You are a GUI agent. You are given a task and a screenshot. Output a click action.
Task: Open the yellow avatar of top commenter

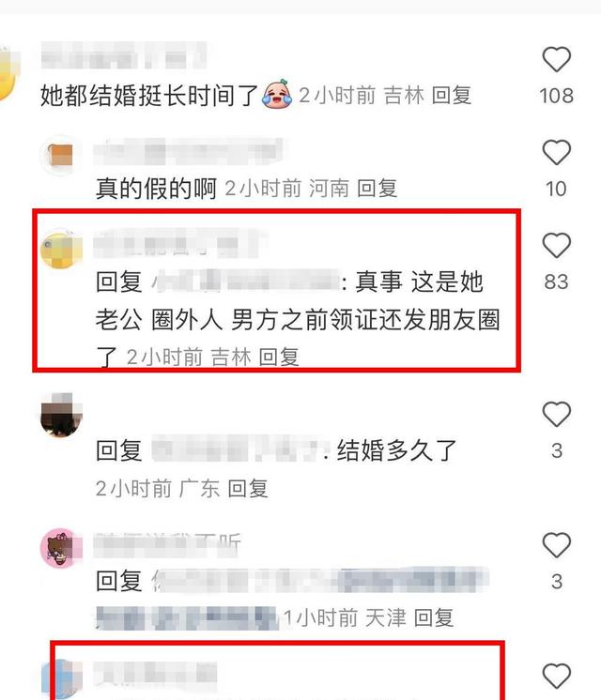pos(9,74)
